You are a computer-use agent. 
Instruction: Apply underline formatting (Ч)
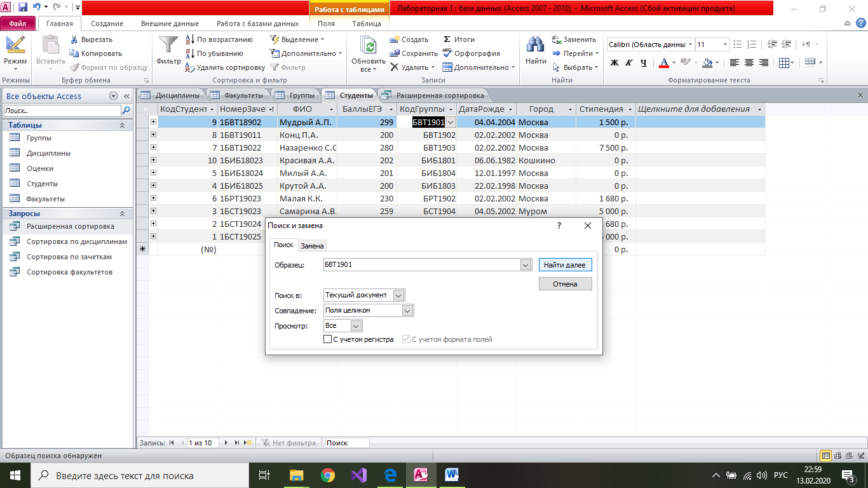[644, 62]
